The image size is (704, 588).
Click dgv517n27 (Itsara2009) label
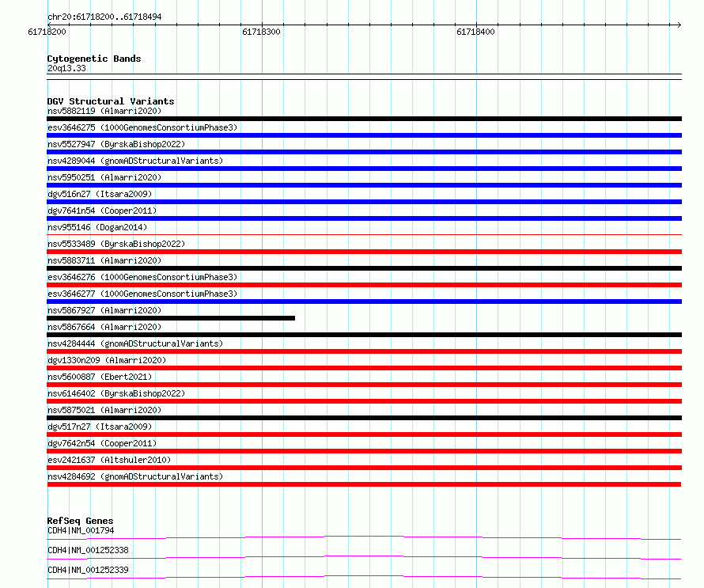[x=100, y=427]
